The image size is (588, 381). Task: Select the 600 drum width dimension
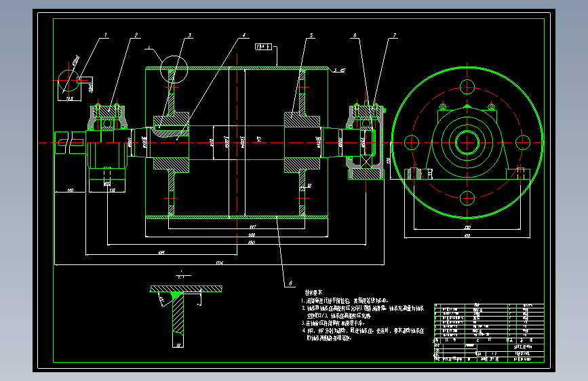[x=252, y=235]
